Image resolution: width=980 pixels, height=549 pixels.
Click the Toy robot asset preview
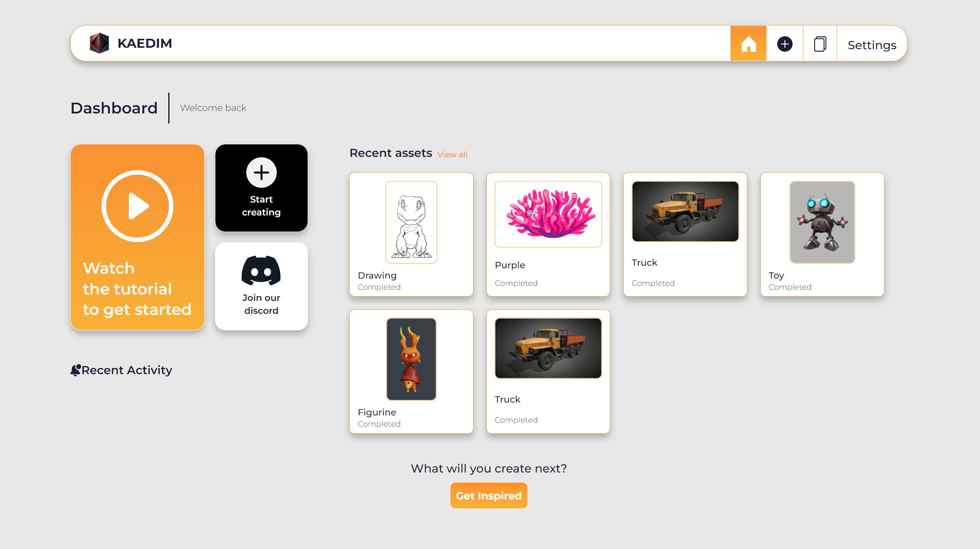(x=822, y=223)
